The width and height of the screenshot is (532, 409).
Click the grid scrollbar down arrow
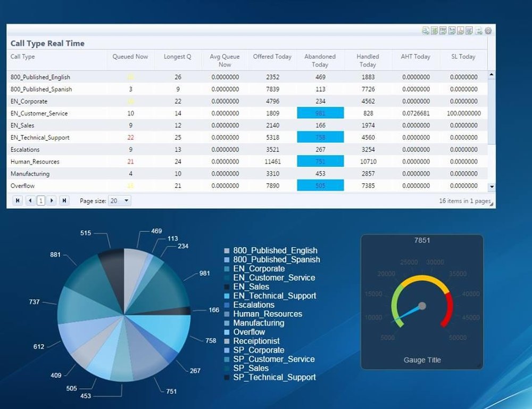pyautogui.click(x=492, y=187)
